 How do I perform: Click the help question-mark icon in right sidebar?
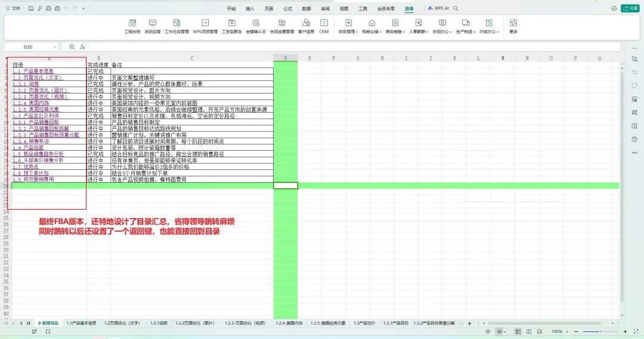[634, 139]
